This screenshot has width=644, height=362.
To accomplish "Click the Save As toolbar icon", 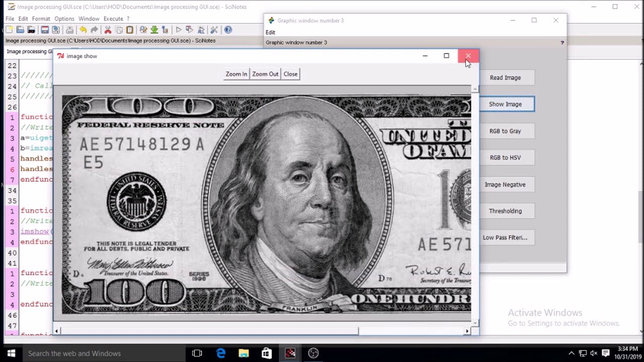I will point(56,30).
